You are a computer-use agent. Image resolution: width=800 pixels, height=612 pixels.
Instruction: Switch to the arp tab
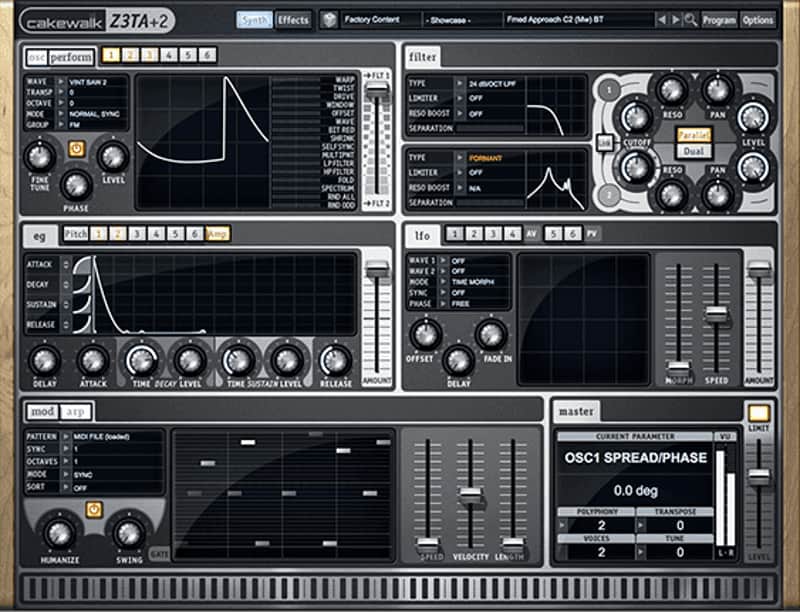[76, 412]
